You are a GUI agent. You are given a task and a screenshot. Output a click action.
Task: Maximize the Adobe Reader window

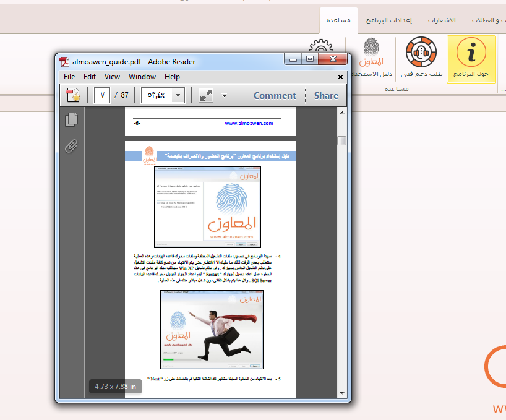click(310, 59)
